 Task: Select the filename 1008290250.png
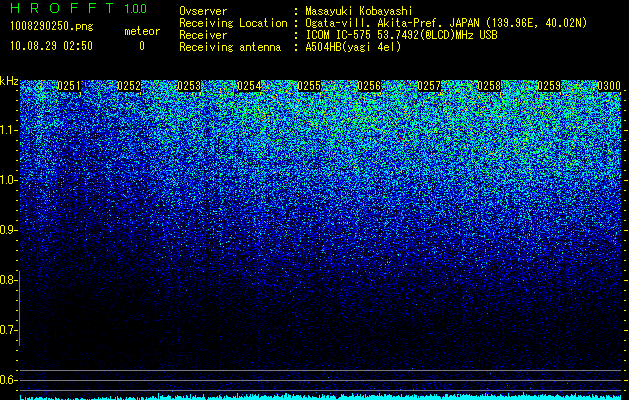(x=52, y=27)
